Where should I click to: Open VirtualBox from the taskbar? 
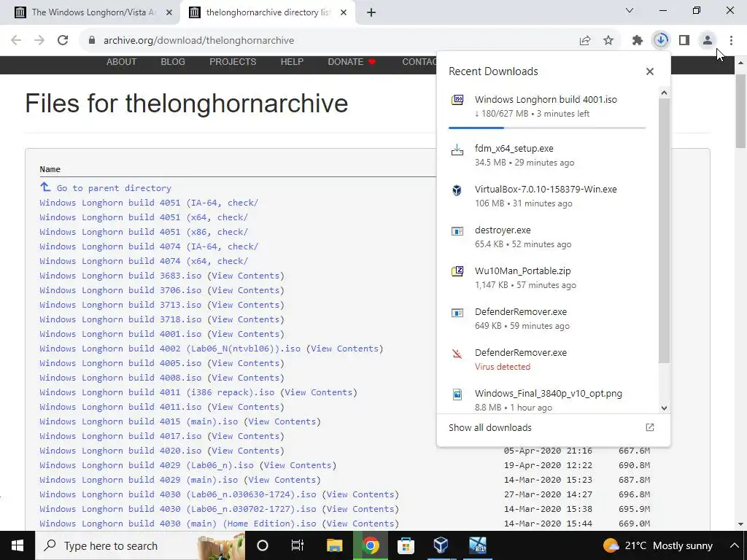441,545
